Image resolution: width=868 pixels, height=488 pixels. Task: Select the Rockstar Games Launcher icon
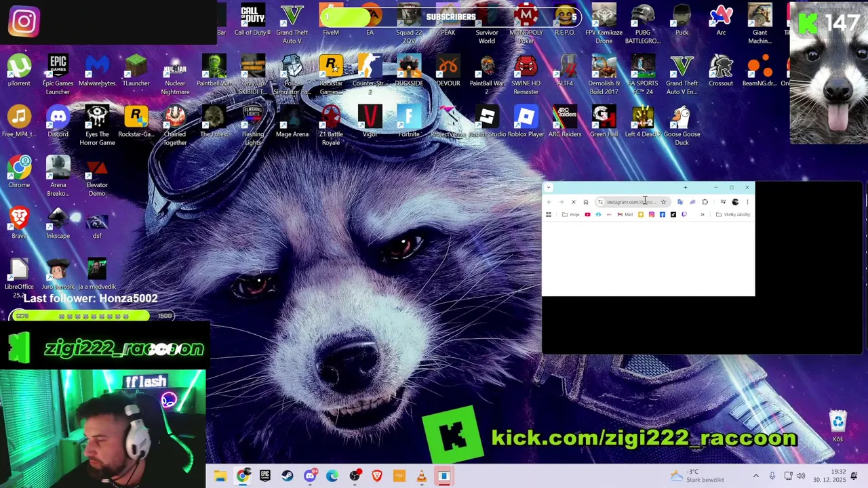pos(331,75)
